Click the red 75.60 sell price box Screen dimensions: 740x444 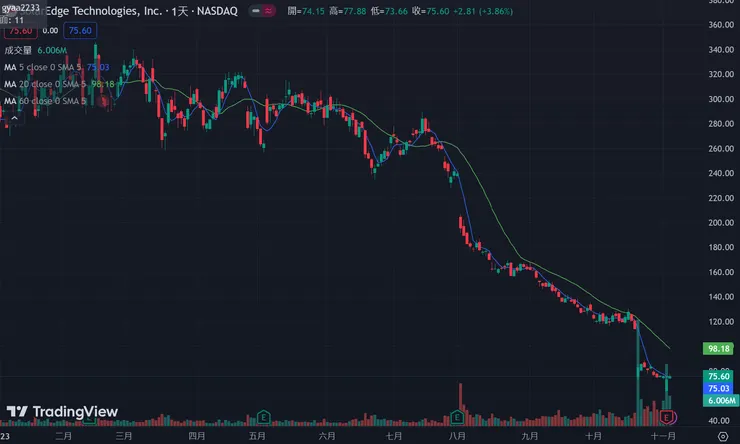pos(20,31)
